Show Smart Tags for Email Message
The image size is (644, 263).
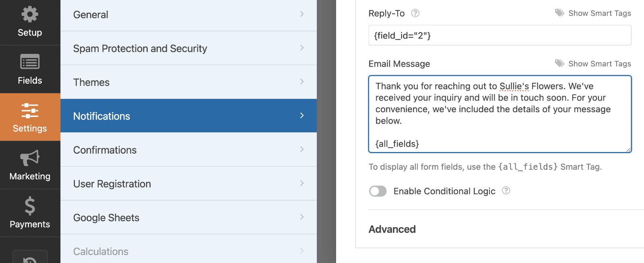[599, 63]
